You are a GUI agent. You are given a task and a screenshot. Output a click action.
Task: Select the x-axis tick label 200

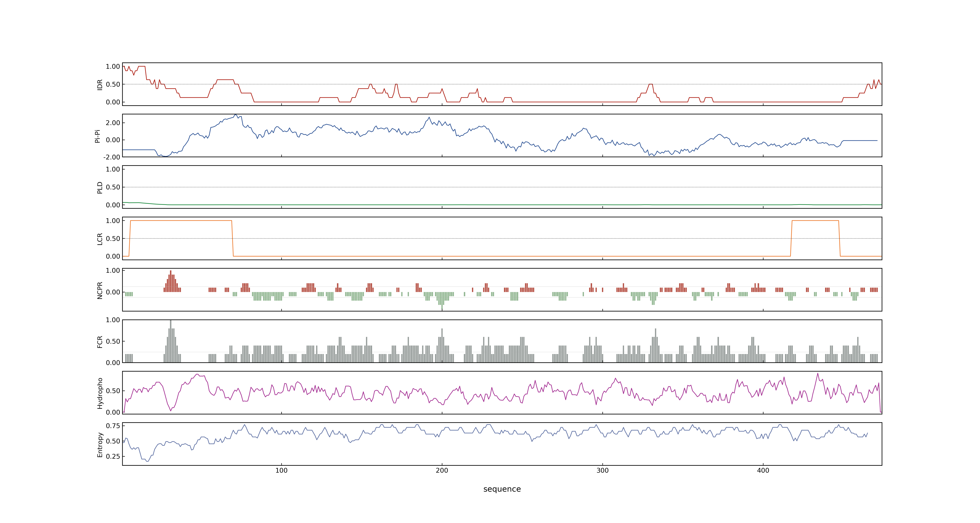(442, 470)
